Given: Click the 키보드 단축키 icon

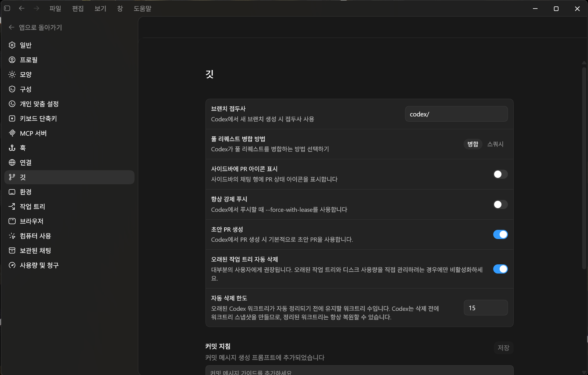Looking at the screenshot, I should point(12,119).
